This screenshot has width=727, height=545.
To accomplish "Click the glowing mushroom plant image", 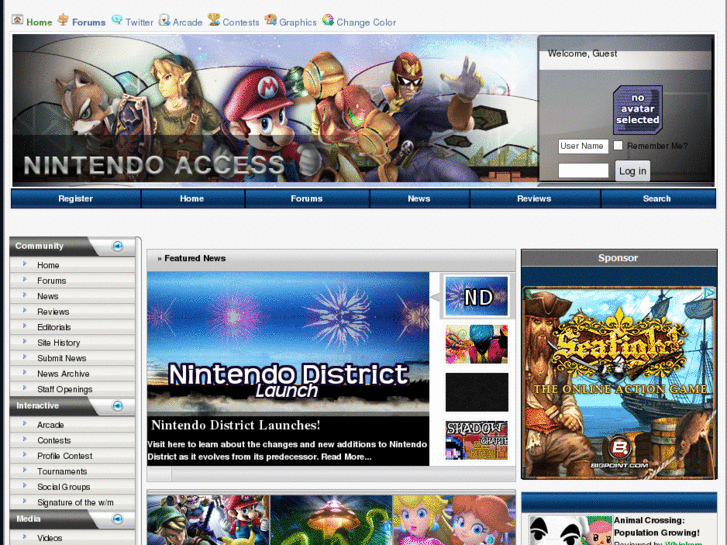I will point(331,520).
